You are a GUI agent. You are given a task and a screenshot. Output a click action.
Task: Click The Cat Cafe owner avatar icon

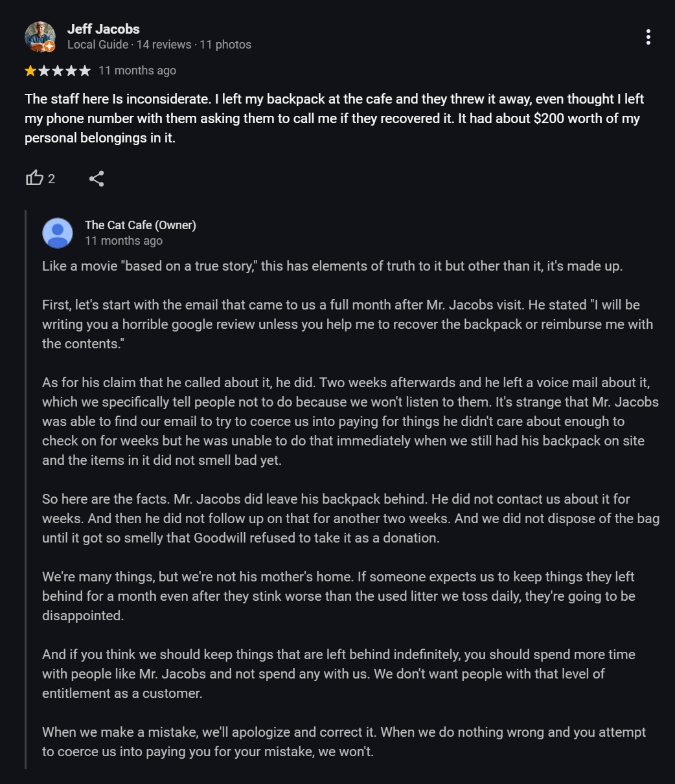tap(58, 232)
